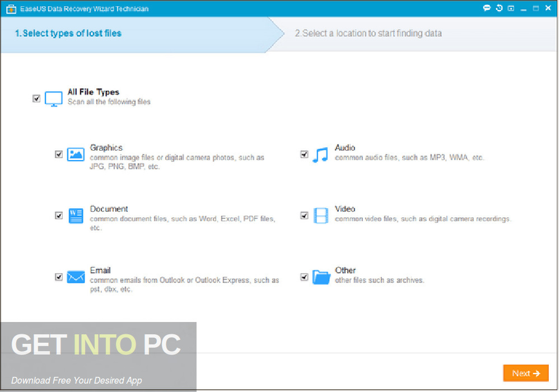560x392 pixels.
Task: Click the 'Email' heading text
Action: click(100, 270)
